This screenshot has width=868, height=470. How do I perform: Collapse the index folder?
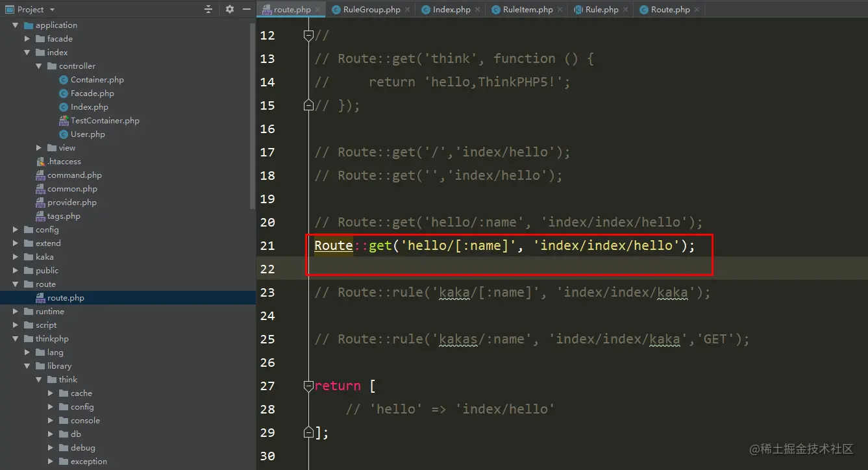click(x=27, y=53)
